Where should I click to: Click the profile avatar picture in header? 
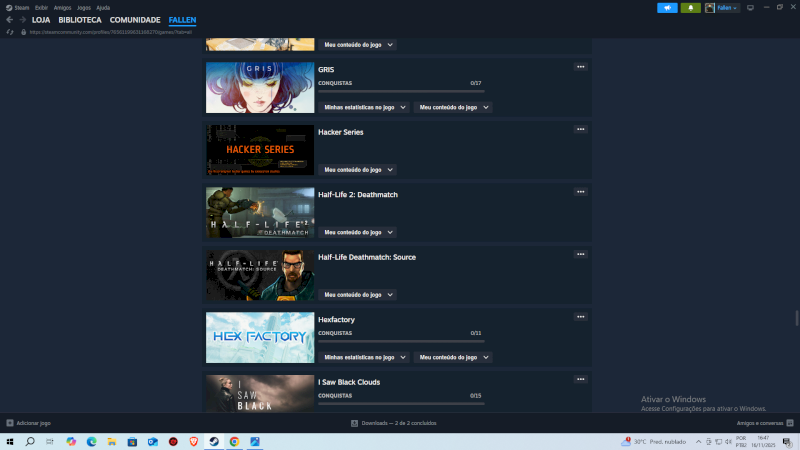pyautogui.click(x=710, y=8)
